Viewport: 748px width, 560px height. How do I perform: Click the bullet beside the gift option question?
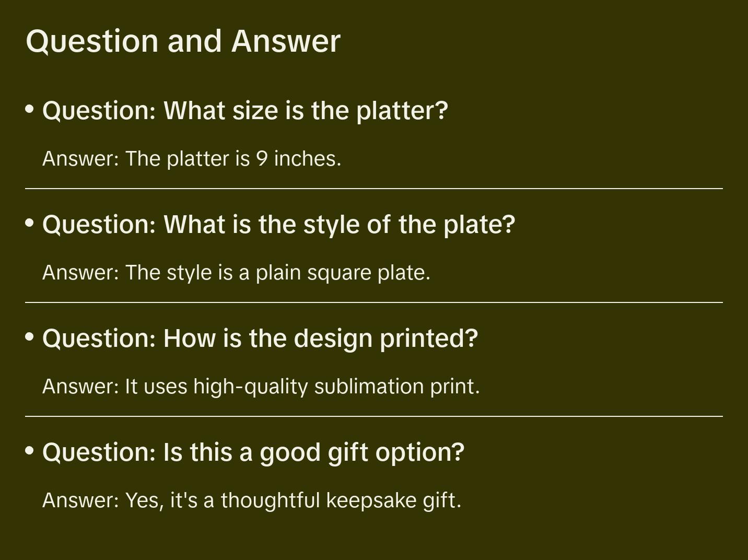pyautogui.click(x=30, y=451)
